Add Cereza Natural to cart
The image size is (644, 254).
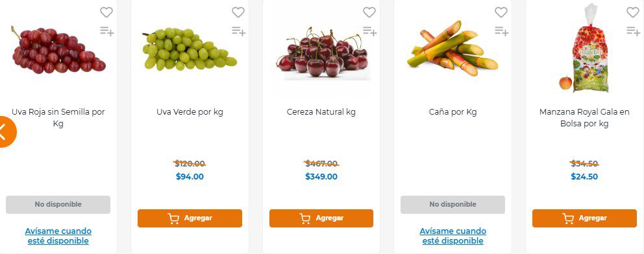(321, 218)
